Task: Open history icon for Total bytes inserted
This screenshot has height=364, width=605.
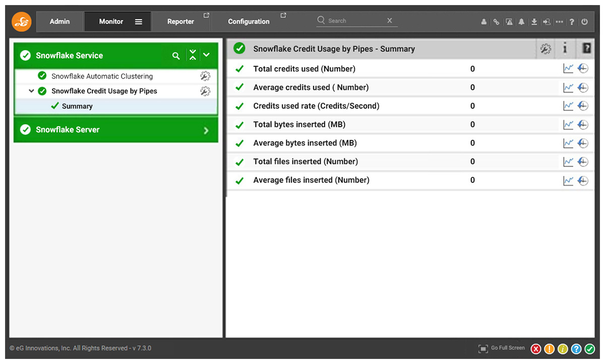Action: 583,125
